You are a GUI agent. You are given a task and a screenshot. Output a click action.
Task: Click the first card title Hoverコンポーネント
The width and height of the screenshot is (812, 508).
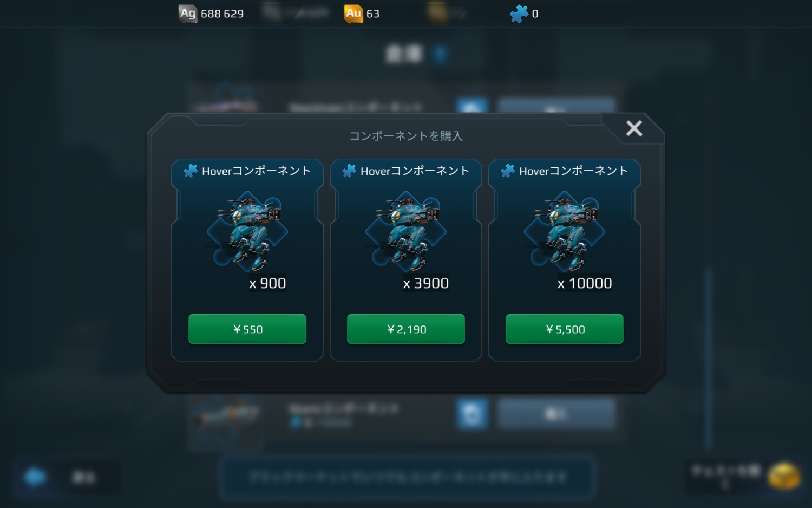coord(256,171)
